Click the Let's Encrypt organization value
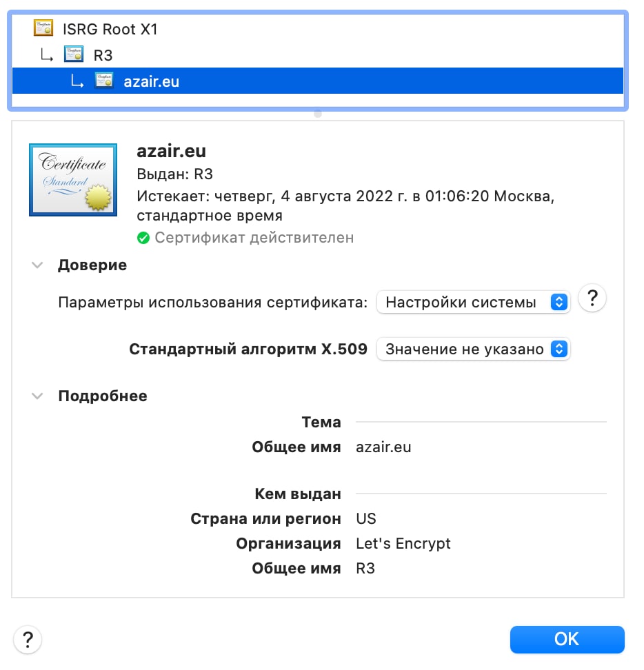 pyautogui.click(x=403, y=543)
